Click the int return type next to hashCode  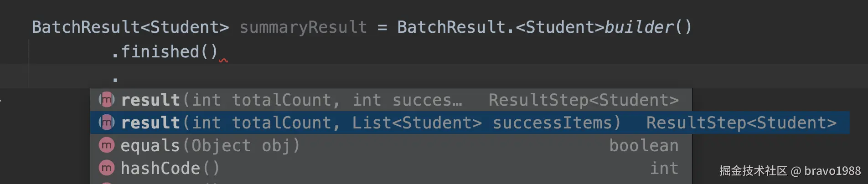click(x=664, y=168)
